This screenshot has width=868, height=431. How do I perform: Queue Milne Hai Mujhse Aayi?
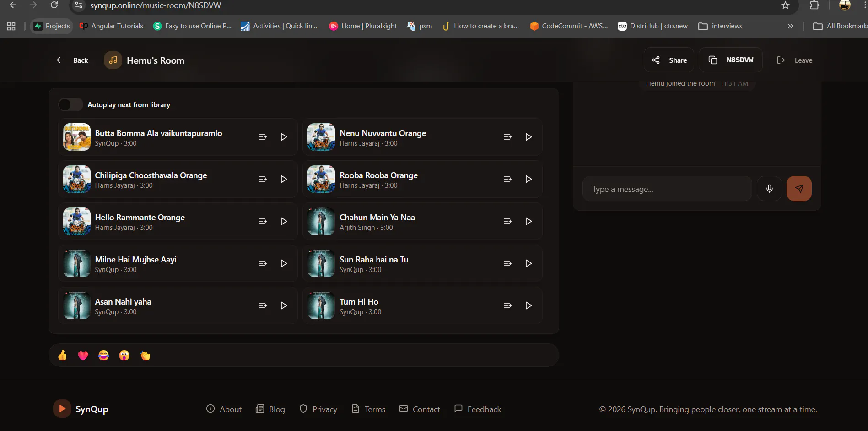click(x=263, y=263)
